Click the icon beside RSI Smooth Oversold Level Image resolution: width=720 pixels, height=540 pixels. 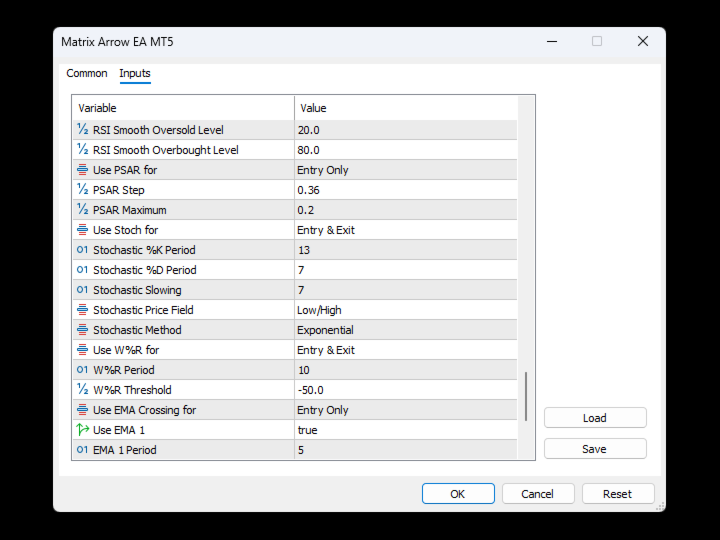pos(82,129)
